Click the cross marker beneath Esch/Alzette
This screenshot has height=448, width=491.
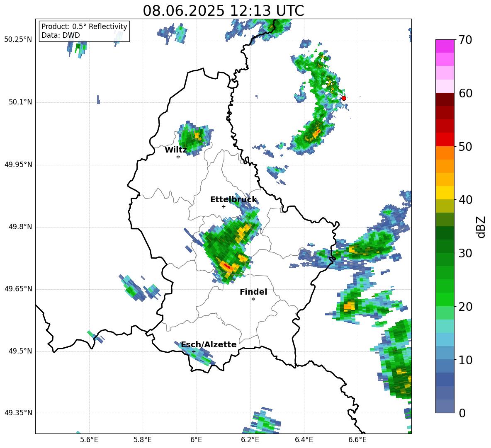[x=194, y=351]
